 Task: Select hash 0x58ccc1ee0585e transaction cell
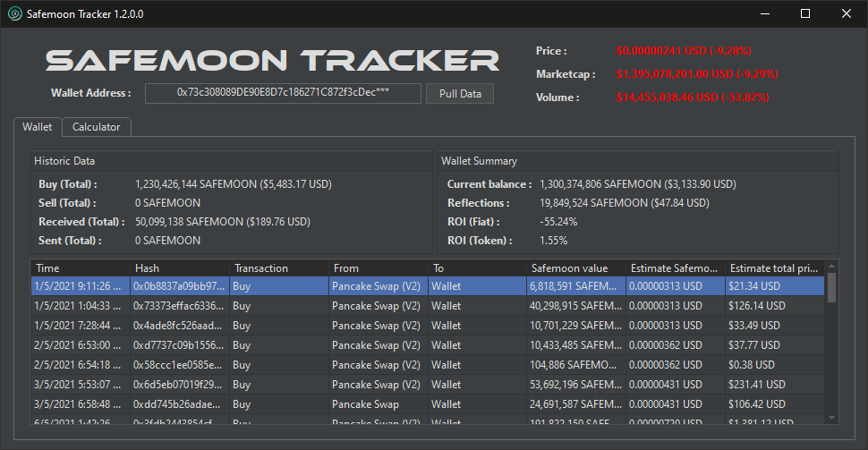[x=179, y=365]
